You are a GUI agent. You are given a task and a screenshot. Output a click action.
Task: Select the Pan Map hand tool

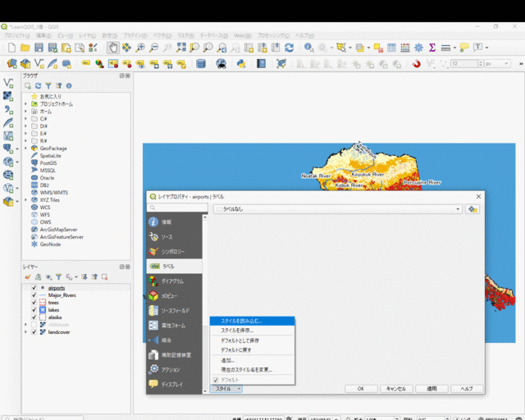(x=113, y=48)
